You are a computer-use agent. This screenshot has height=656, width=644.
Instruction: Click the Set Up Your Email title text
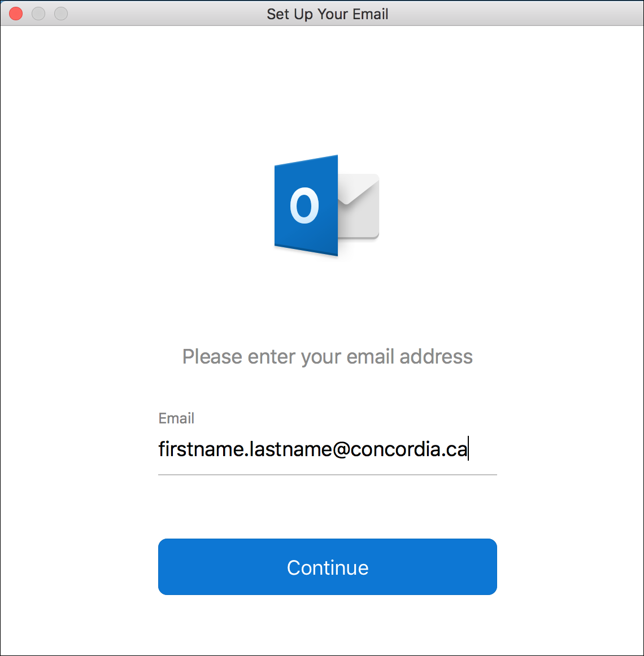click(328, 14)
